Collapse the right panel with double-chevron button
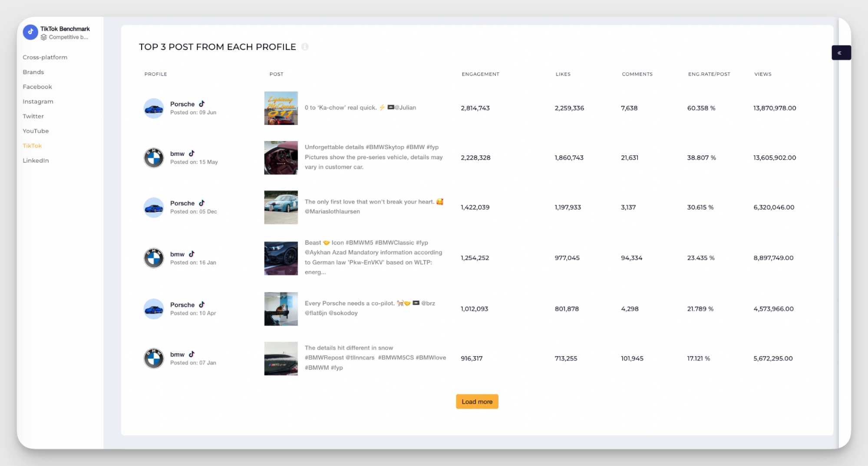Screen dimensions: 868x466 840,53
